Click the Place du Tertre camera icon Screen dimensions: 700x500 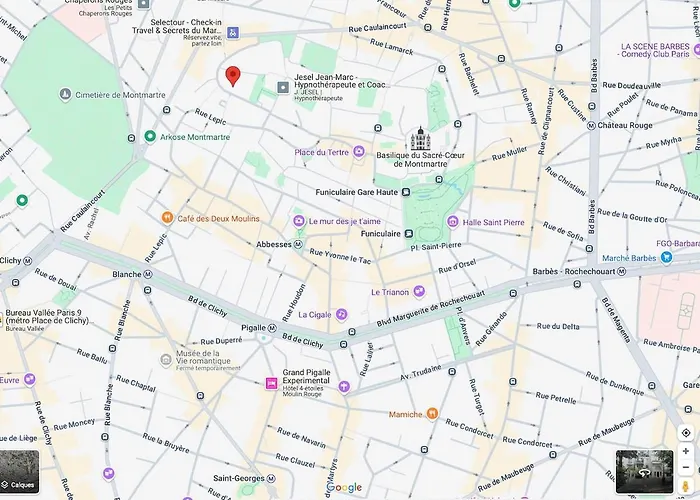pos(359,152)
